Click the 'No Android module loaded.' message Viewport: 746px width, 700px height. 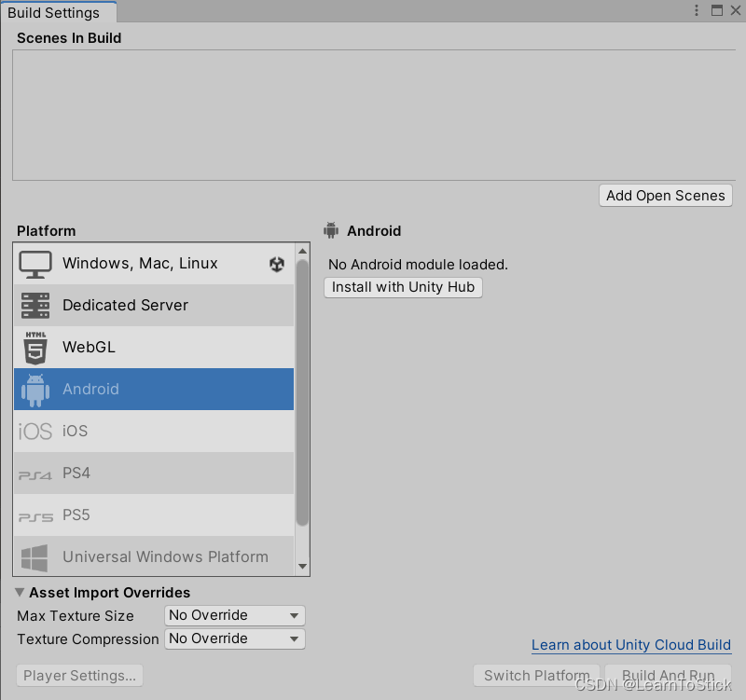418,265
